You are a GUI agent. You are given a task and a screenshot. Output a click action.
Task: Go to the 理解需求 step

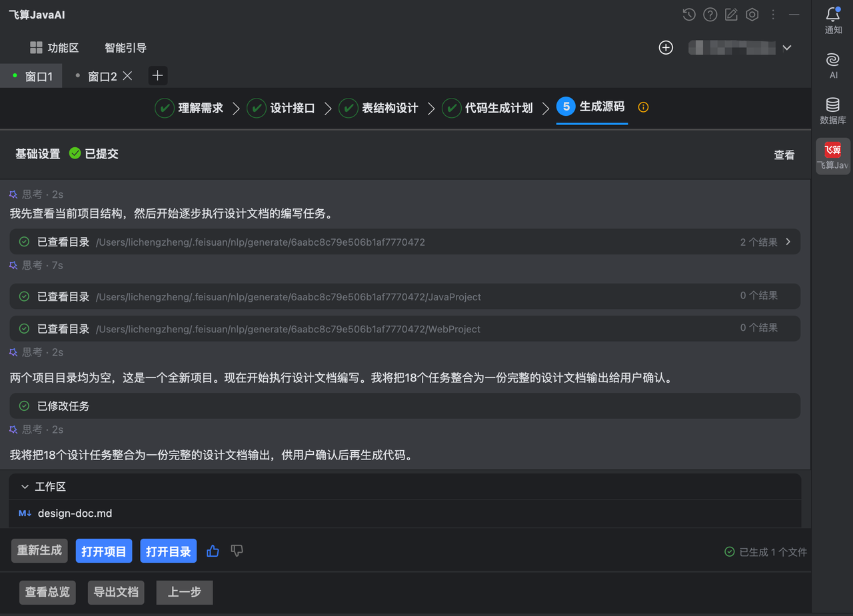click(x=189, y=108)
